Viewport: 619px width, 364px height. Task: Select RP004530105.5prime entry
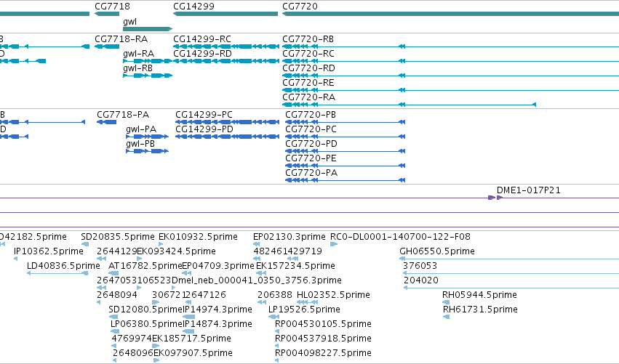point(323,325)
